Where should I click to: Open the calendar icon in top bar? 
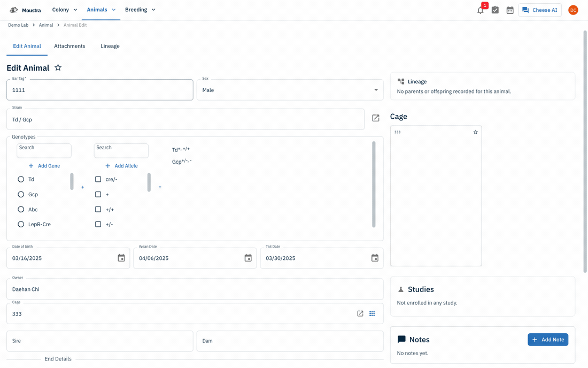(x=509, y=10)
